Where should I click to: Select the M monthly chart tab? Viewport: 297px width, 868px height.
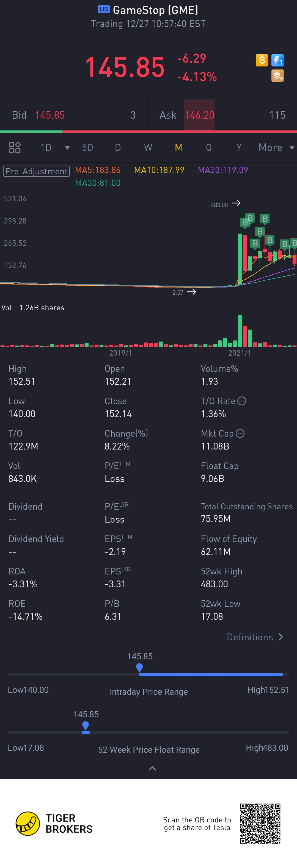(178, 147)
